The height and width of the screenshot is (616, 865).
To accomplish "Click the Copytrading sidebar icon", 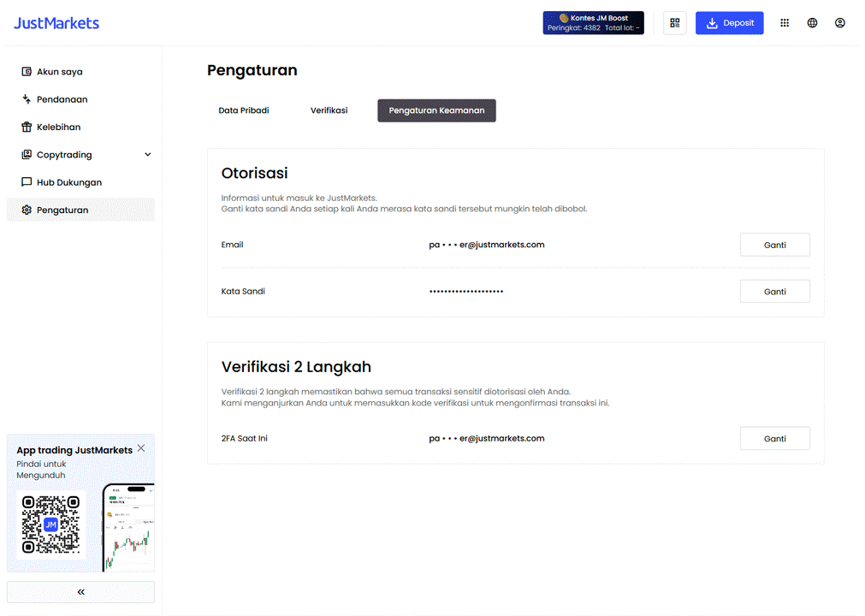I will click(x=27, y=154).
